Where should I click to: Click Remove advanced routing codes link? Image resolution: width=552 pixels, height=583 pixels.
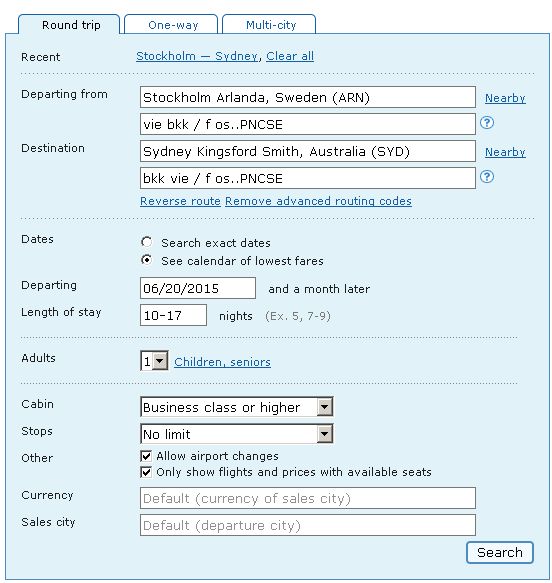(318, 201)
